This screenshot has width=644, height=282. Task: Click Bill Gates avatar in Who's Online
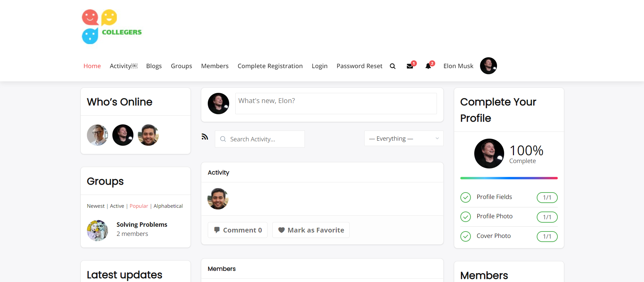pos(97,135)
